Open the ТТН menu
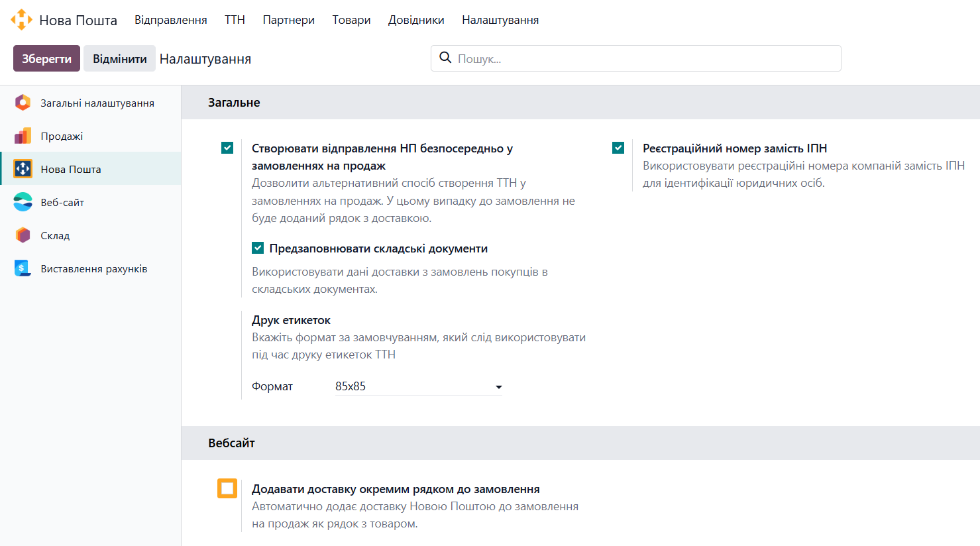 (x=235, y=20)
